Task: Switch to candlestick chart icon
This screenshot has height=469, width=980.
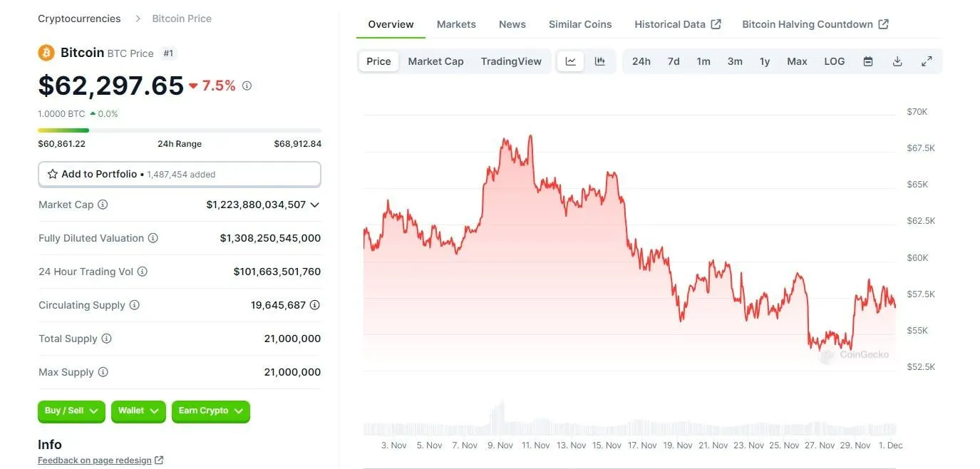Action: click(600, 61)
